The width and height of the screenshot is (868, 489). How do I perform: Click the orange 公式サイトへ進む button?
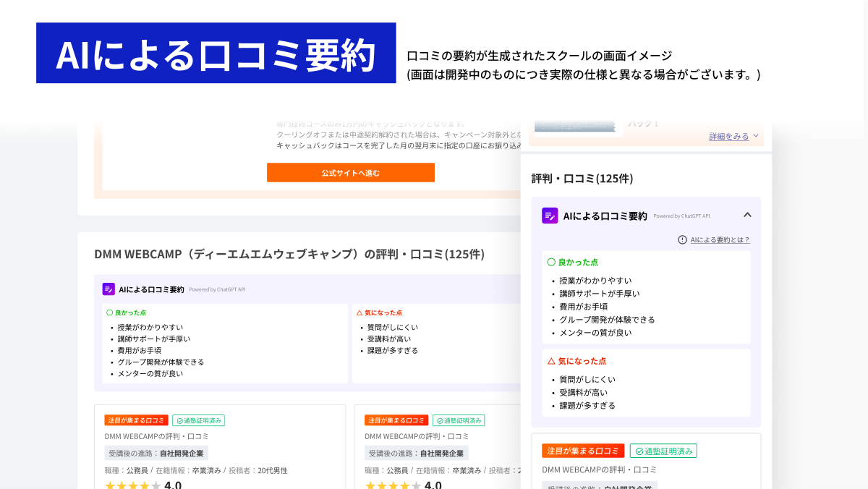[351, 172]
